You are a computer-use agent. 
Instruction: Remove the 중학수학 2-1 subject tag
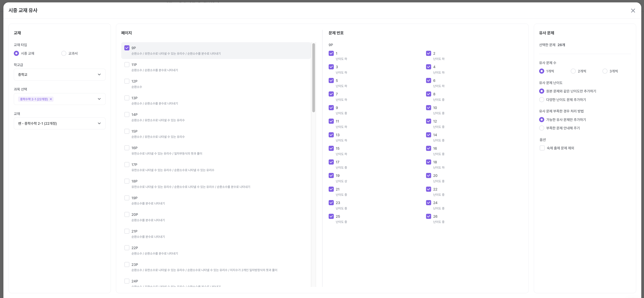click(x=51, y=99)
